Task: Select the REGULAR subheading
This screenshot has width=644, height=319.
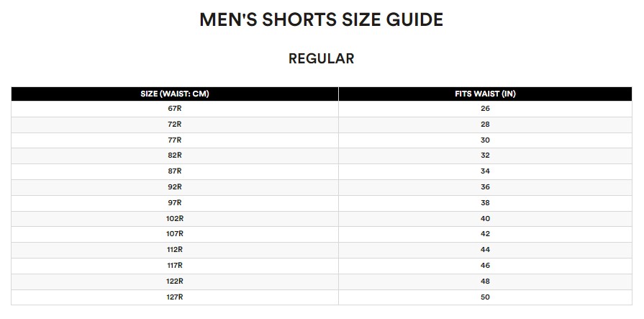Action: tap(321, 58)
